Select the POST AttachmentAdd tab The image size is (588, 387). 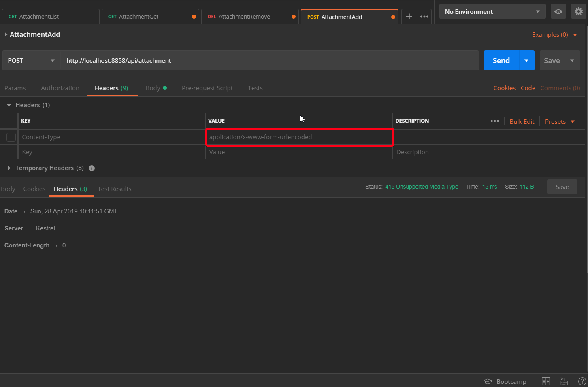(x=349, y=17)
